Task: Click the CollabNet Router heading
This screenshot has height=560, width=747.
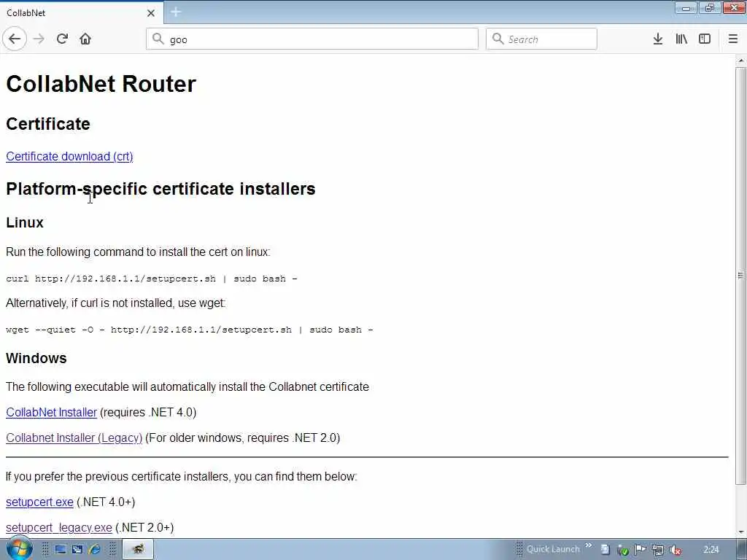Action: click(101, 84)
